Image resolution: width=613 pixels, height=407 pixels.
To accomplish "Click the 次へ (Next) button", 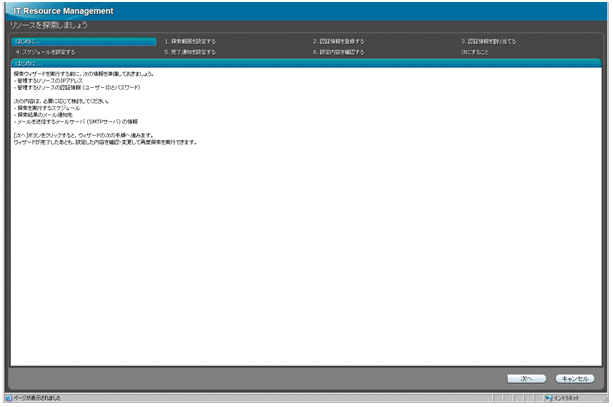I will coord(526,379).
